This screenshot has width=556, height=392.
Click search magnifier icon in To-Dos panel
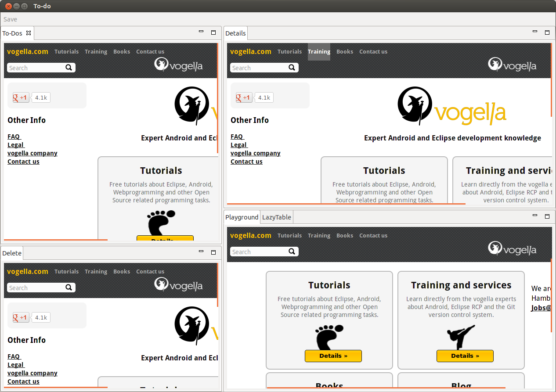pyautogui.click(x=69, y=68)
